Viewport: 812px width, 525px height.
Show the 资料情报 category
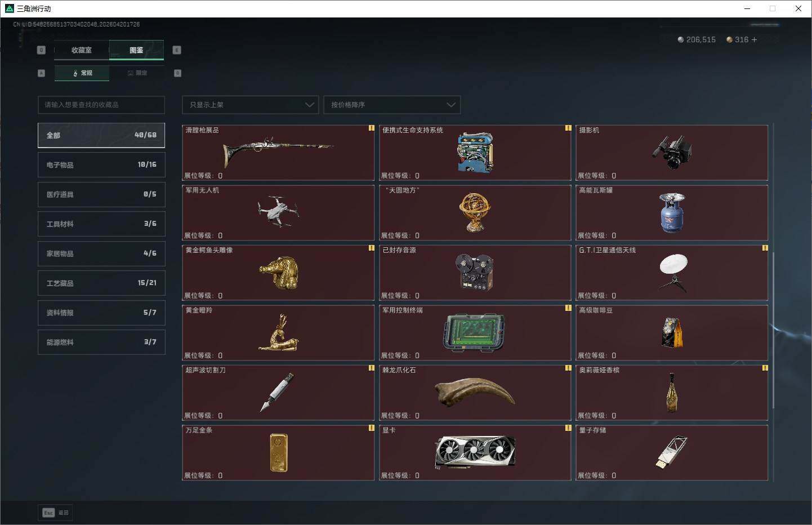click(x=101, y=313)
